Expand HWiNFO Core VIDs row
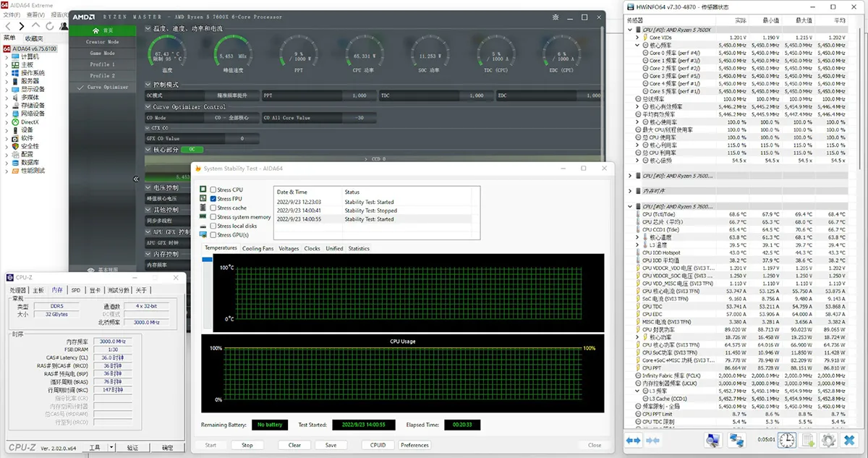The height and width of the screenshot is (458, 868). 637,38
